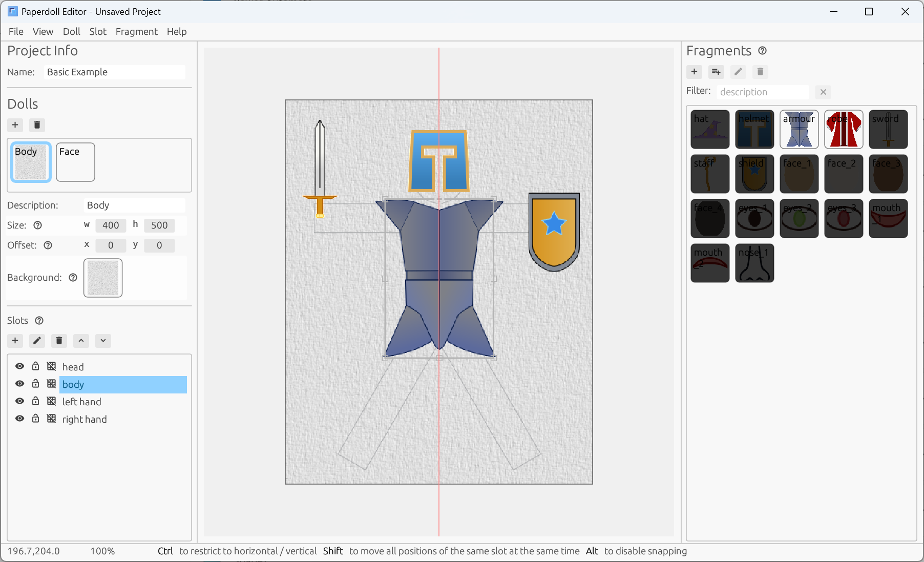Select the Body doll thumbnail

point(31,162)
